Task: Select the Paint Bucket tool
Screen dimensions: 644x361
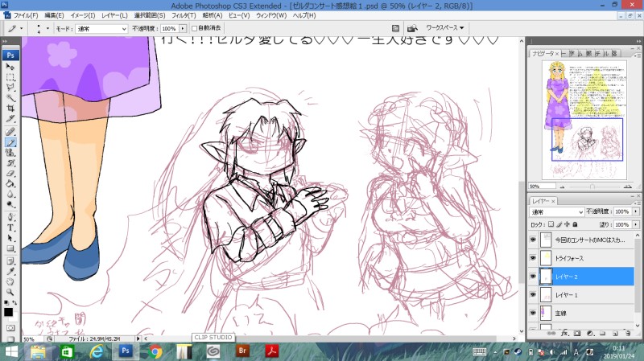Action: point(10,183)
